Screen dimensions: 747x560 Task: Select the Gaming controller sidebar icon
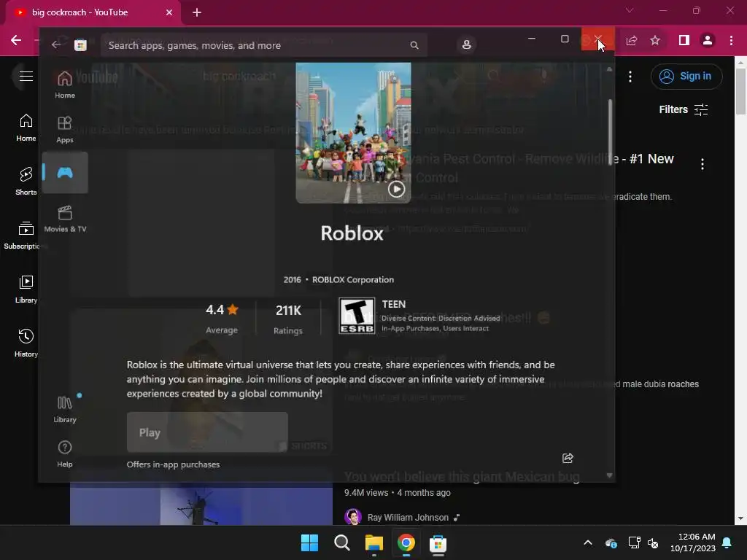tap(65, 172)
